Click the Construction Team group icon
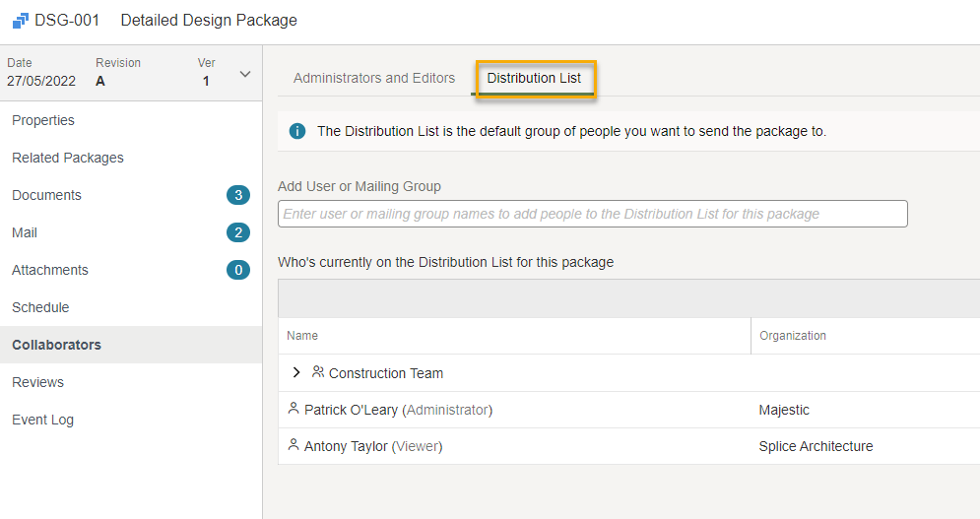 pos(318,372)
